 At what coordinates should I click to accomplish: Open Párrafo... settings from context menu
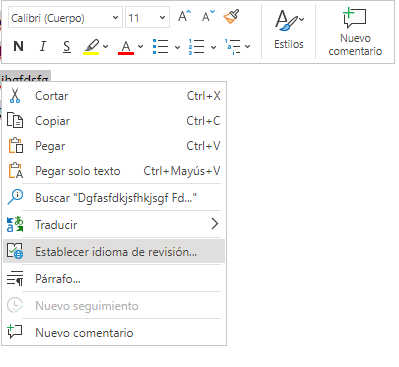pyautogui.click(x=114, y=279)
